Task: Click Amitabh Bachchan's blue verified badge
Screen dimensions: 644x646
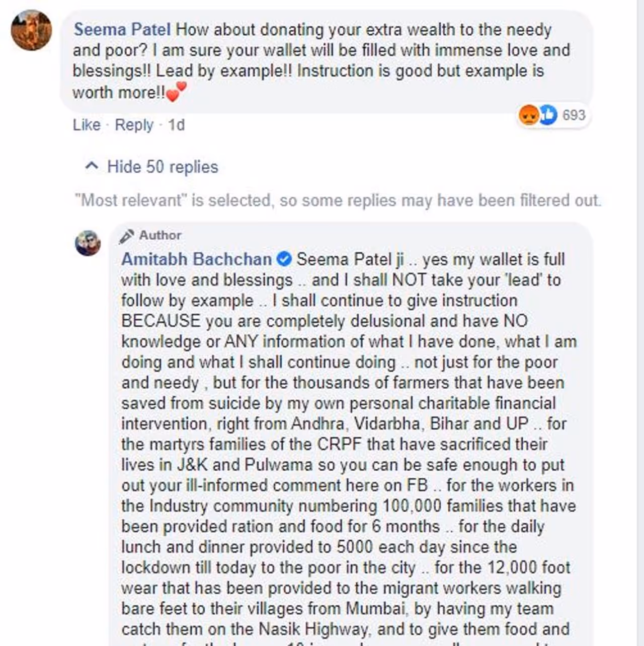Action: (284, 259)
